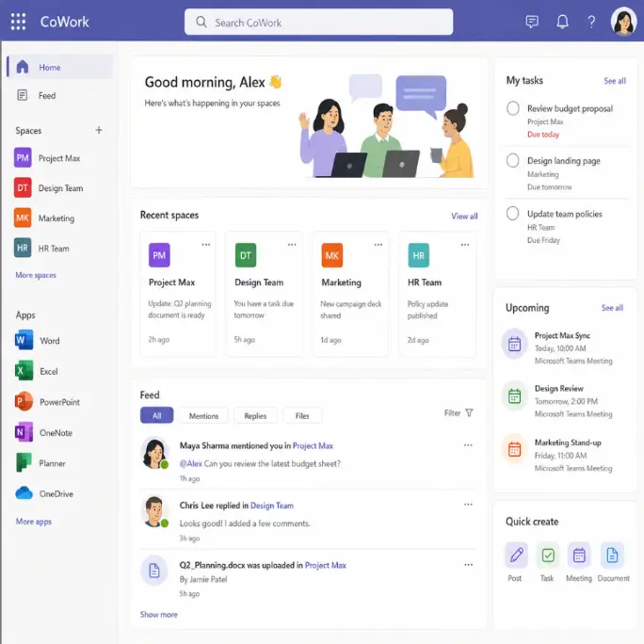Click See all in My tasks
644x644 pixels.
615,81
